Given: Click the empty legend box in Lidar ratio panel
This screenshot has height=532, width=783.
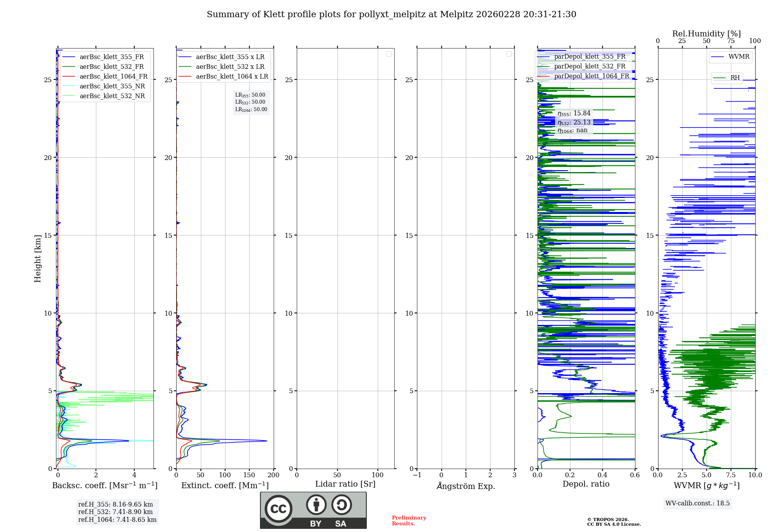Looking at the screenshot, I should [x=388, y=54].
